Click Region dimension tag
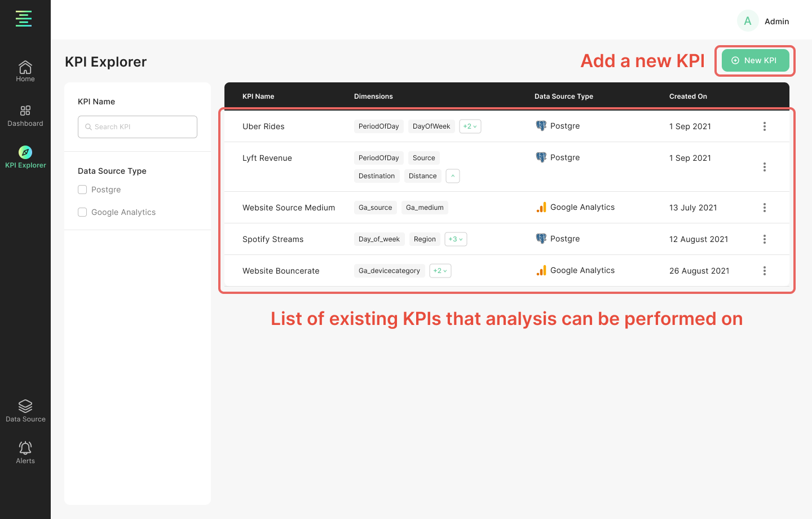Screen dimensions: 812x519 [425, 239]
